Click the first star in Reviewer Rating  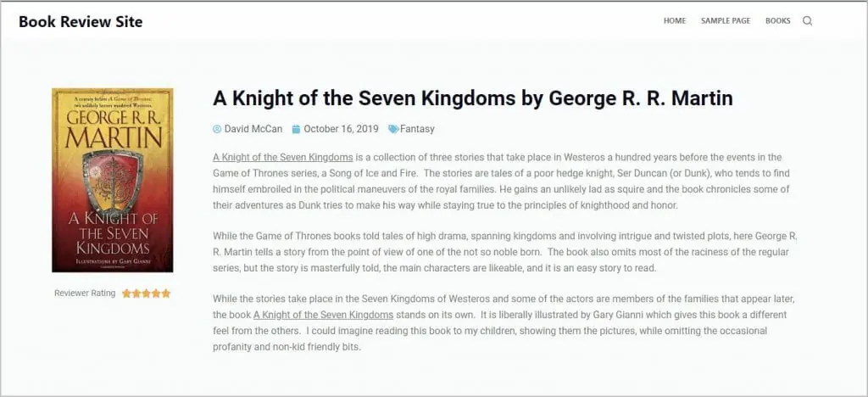(126, 294)
